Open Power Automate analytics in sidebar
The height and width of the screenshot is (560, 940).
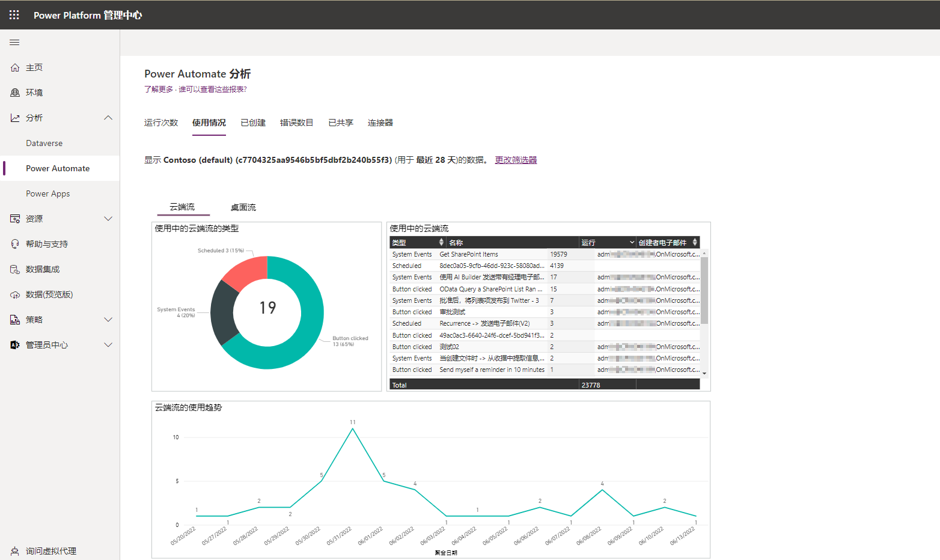[58, 168]
